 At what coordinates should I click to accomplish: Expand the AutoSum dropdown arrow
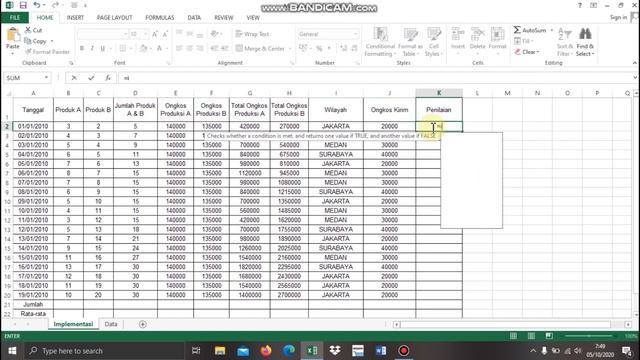point(551,30)
